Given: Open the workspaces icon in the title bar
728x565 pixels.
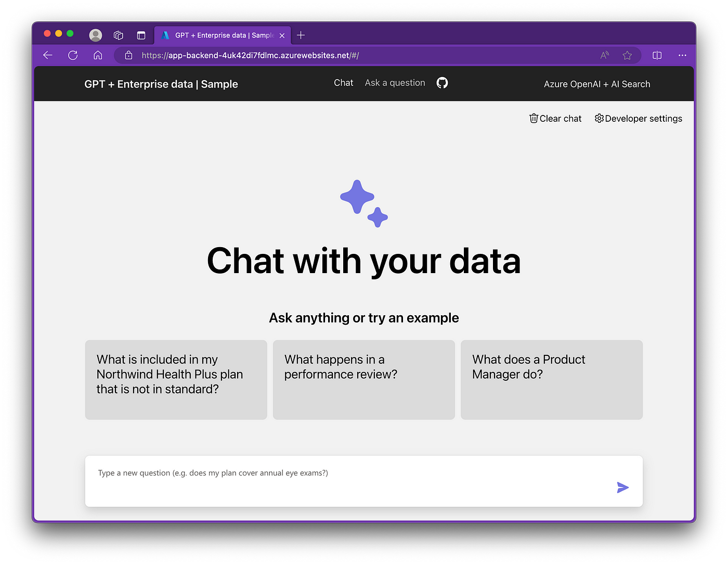Looking at the screenshot, I should point(119,35).
